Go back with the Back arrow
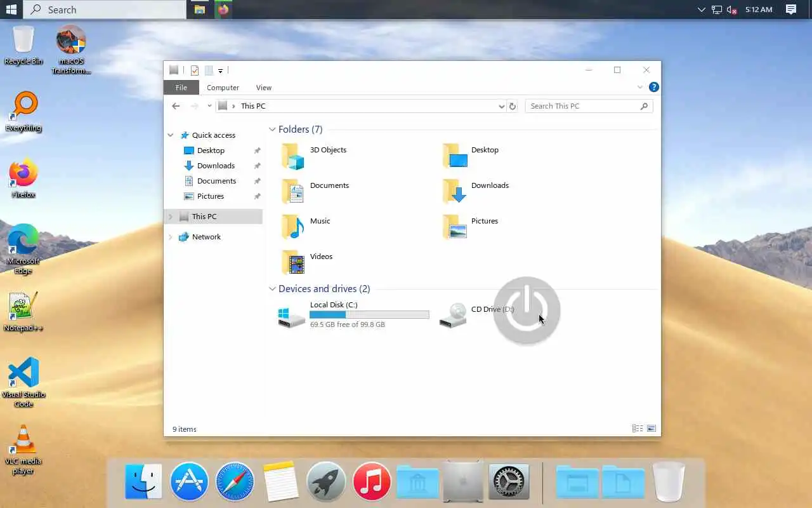Screen dimensions: 812x508 click(x=176, y=106)
